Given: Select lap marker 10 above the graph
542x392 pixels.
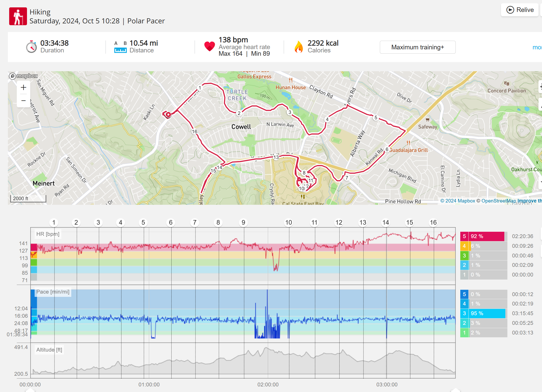Looking at the screenshot, I should tap(288, 223).
